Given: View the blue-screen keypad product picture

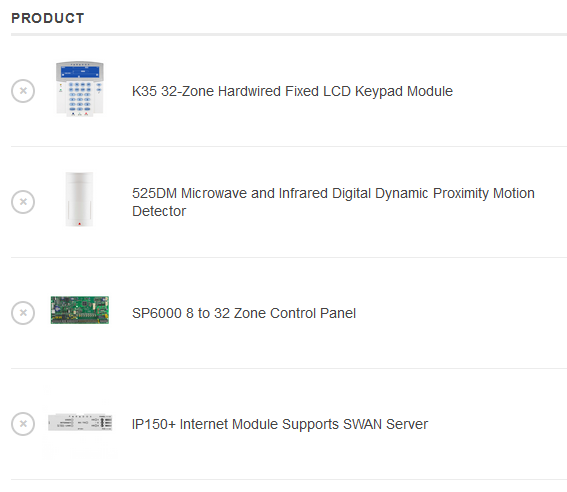Looking at the screenshot, I should (80, 89).
